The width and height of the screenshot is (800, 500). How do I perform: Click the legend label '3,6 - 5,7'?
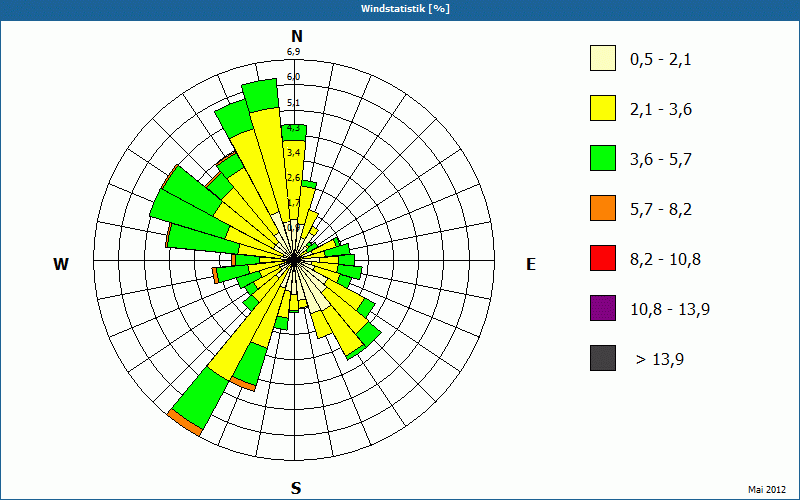[661, 160]
